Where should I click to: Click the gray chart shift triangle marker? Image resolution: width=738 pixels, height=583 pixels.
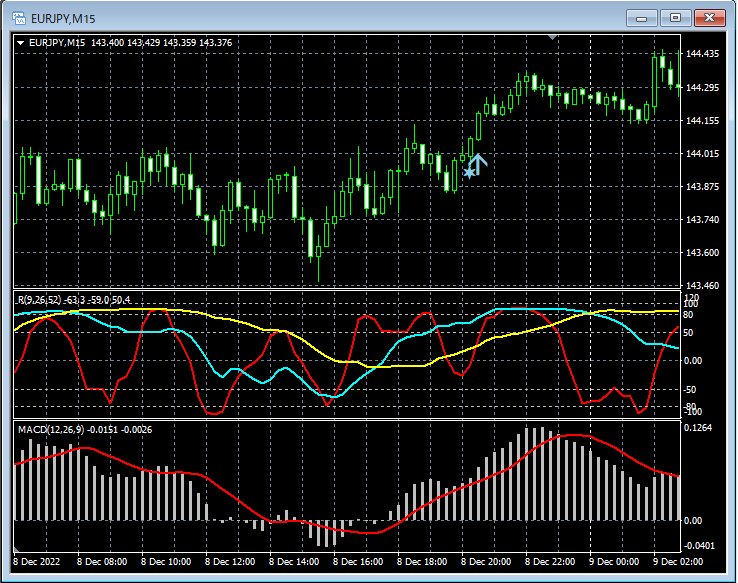(553, 38)
